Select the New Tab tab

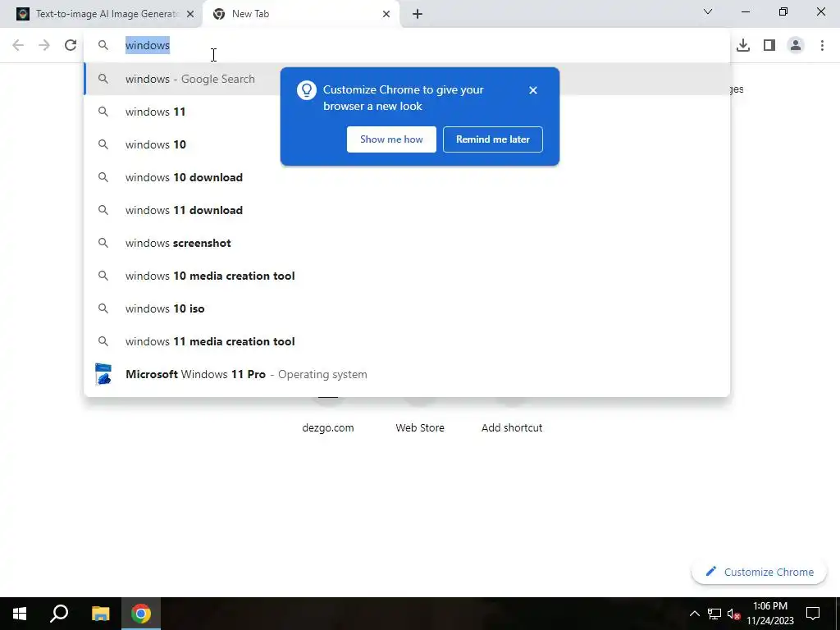tap(301, 14)
